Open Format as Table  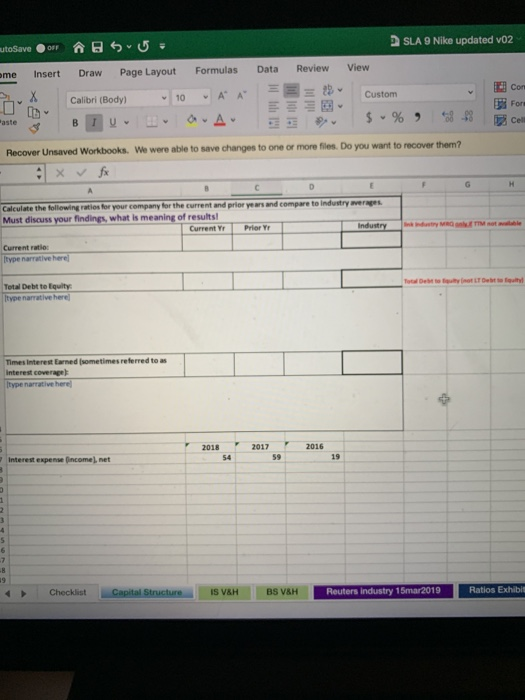509,104
